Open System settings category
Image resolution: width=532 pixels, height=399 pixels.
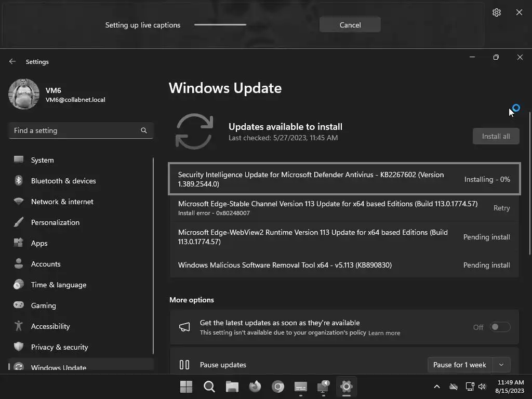click(81, 160)
